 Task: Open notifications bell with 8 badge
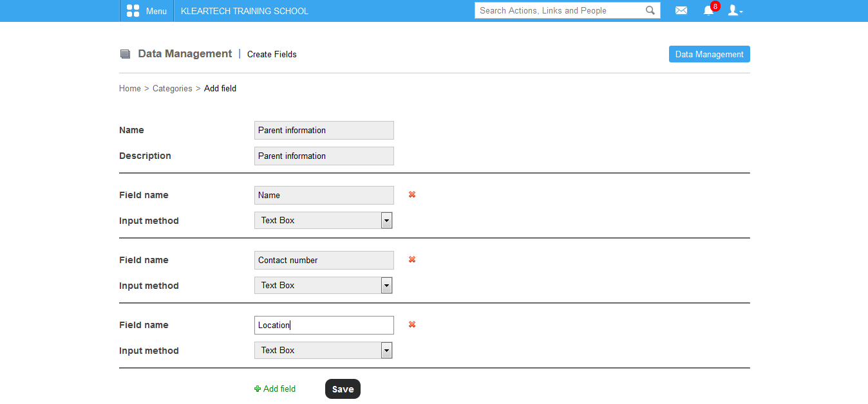click(709, 10)
